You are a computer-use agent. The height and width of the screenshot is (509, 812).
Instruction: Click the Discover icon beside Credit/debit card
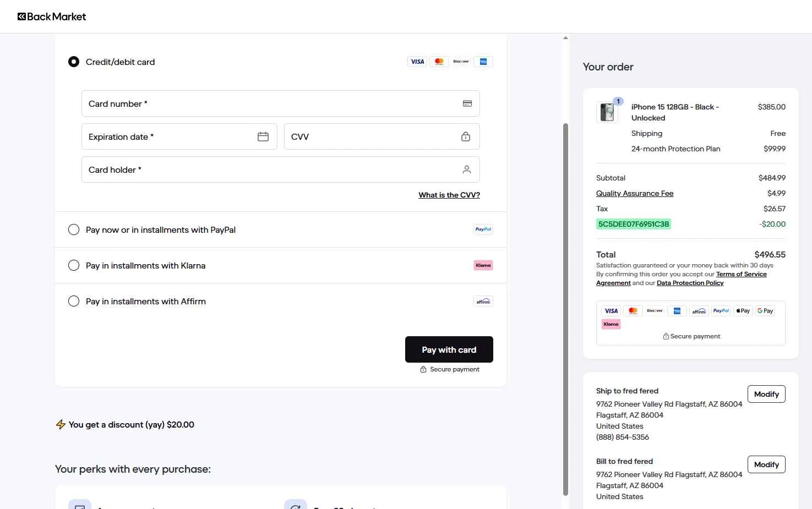click(x=461, y=62)
